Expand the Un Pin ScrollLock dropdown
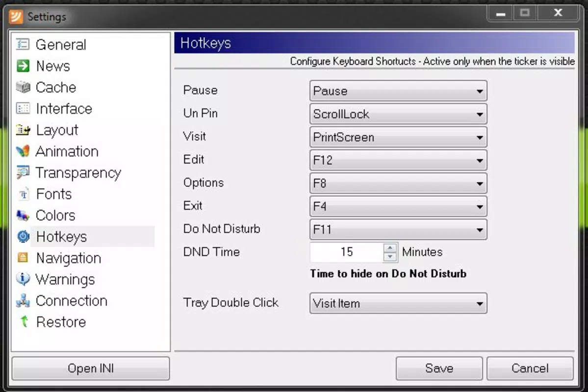Image resolution: width=588 pixels, height=392 pixels. coord(398,114)
